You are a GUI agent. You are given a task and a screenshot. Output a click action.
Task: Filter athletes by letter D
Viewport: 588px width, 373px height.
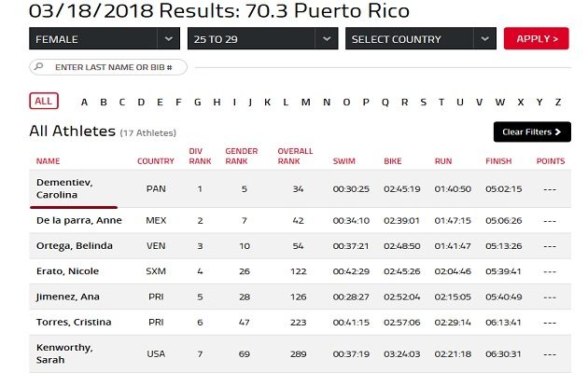pos(141,103)
